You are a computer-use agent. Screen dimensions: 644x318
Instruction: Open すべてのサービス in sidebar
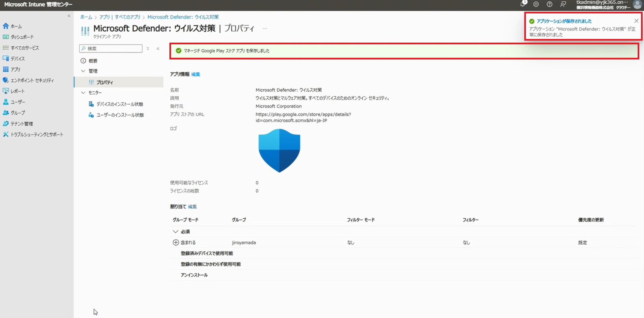pos(25,48)
